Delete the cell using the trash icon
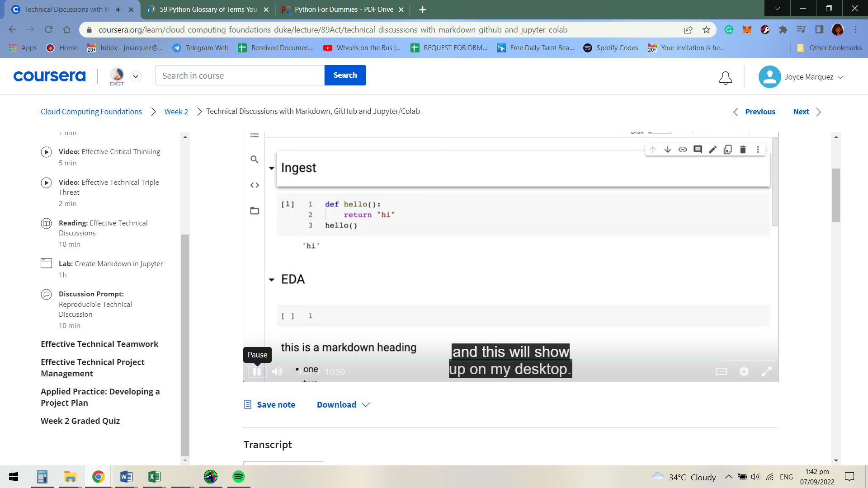 pyautogui.click(x=743, y=149)
